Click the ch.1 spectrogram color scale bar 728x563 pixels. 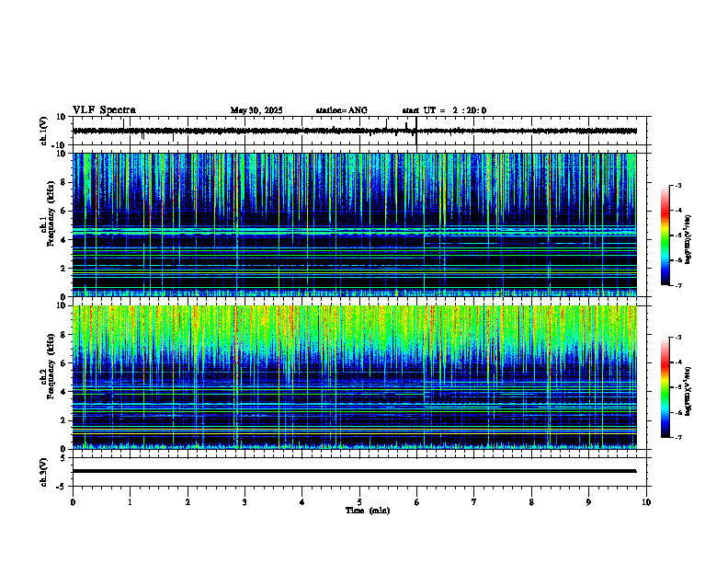pos(665,236)
